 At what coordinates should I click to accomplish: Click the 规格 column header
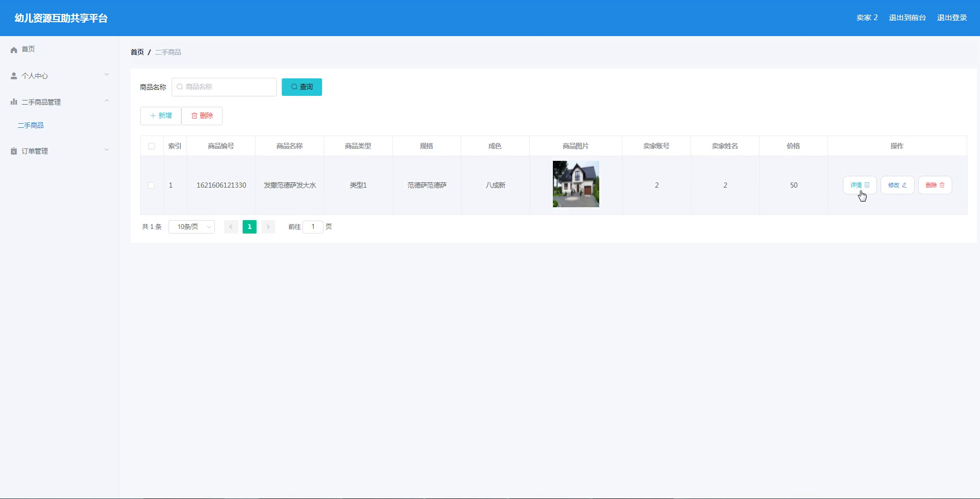(x=427, y=146)
